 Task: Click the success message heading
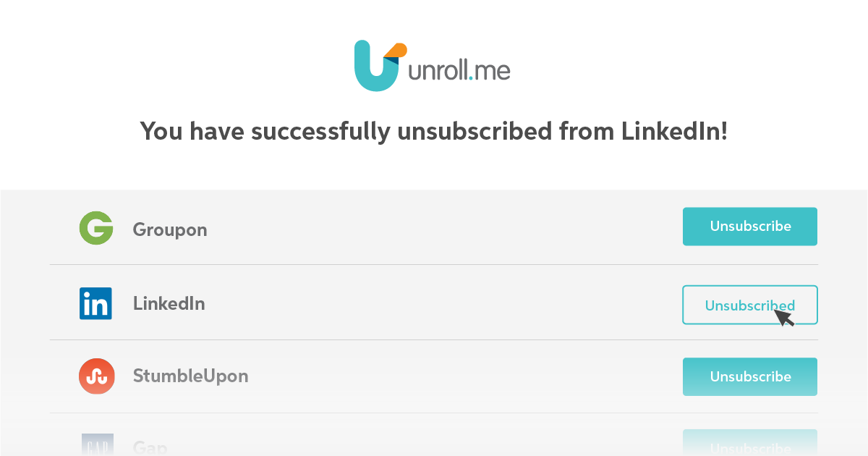pyautogui.click(x=433, y=132)
